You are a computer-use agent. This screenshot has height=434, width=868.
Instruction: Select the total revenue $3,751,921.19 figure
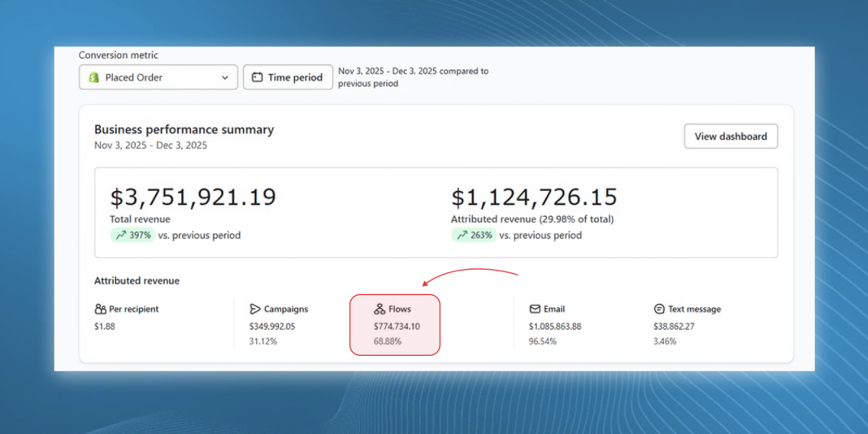pyautogui.click(x=193, y=197)
